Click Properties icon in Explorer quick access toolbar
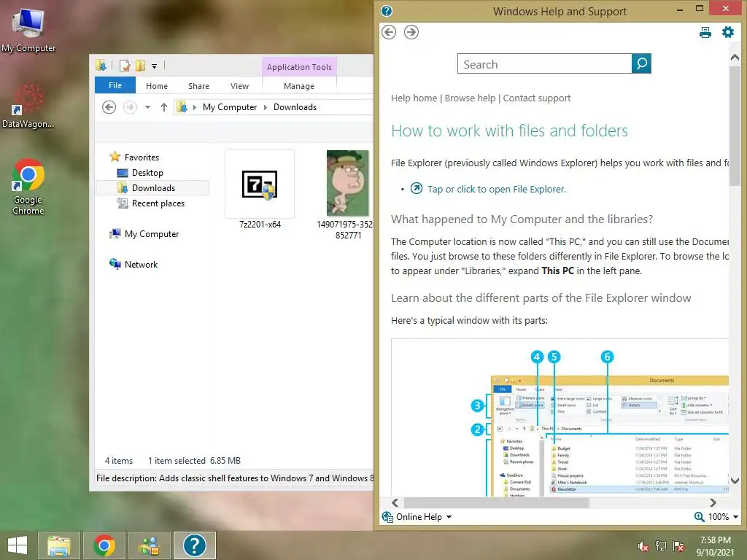This screenshot has width=747, height=560. pyautogui.click(x=124, y=65)
